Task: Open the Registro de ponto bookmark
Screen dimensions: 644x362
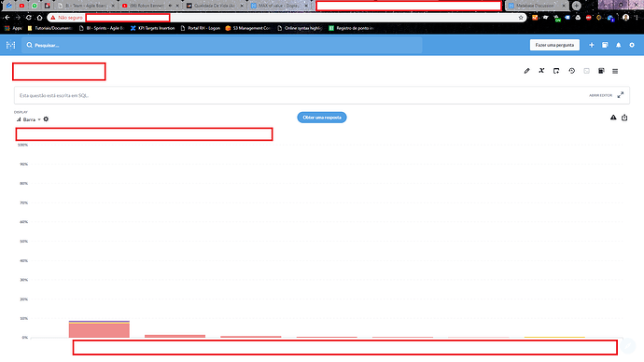Action: point(351,28)
